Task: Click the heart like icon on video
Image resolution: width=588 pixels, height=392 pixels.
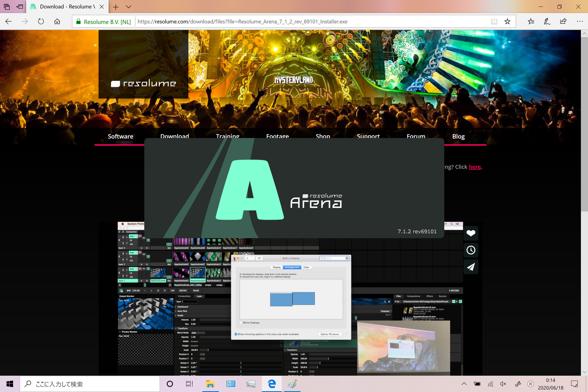Action: coord(471,233)
